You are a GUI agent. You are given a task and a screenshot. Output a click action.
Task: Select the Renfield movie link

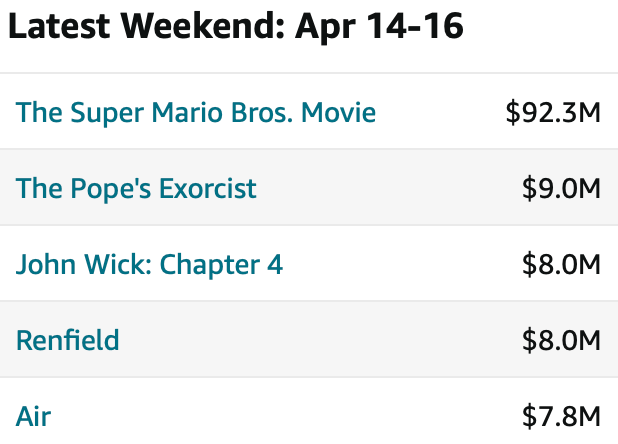pos(67,340)
